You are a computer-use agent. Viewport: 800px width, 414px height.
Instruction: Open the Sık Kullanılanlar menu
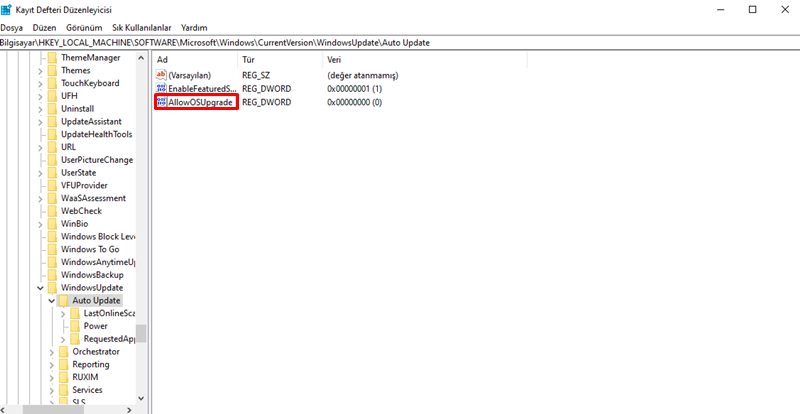142,28
